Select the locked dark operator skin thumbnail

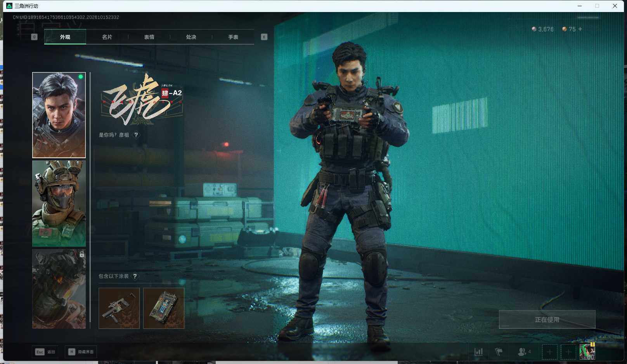point(59,289)
